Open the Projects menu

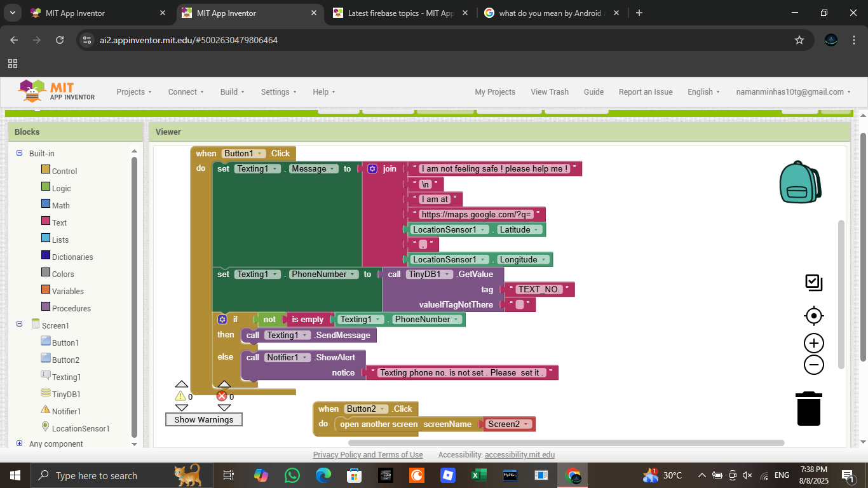point(133,92)
